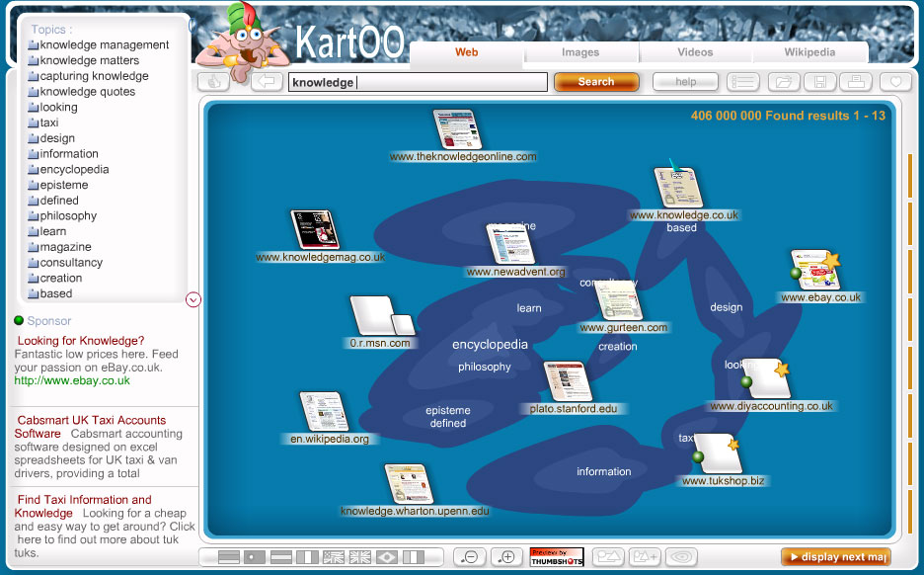This screenshot has height=575, width=924.
Task: Click the open folder icon in the toolbar
Action: coord(783,82)
